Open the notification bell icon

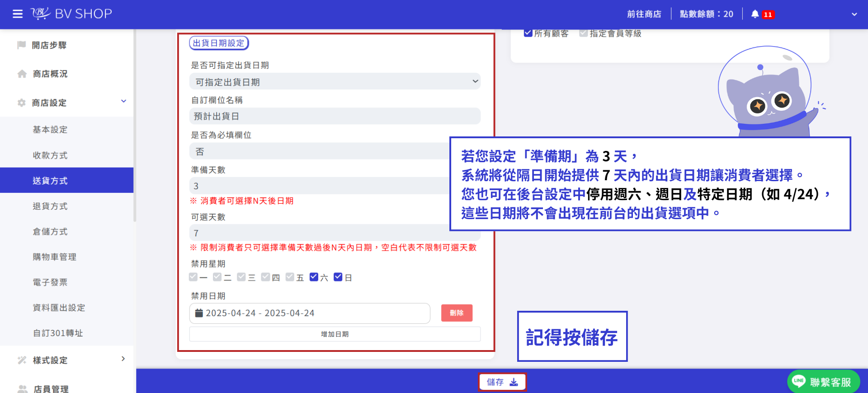(x=755, y=14)
